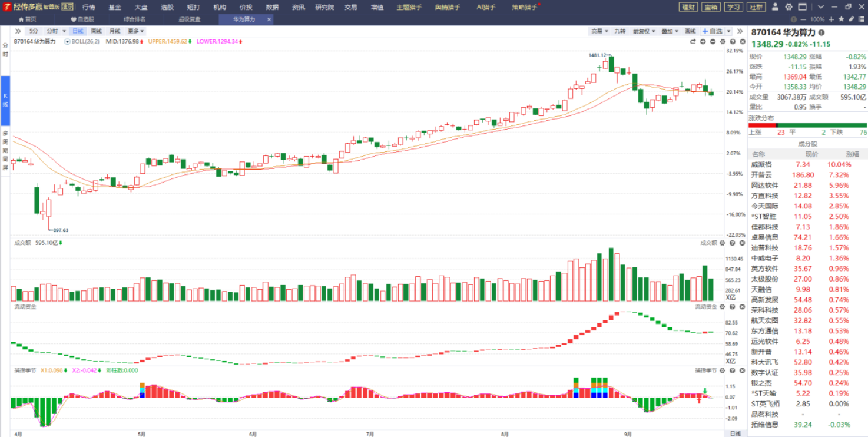
Task: Click the 学习 button
Action: click(x=733, y=7)
